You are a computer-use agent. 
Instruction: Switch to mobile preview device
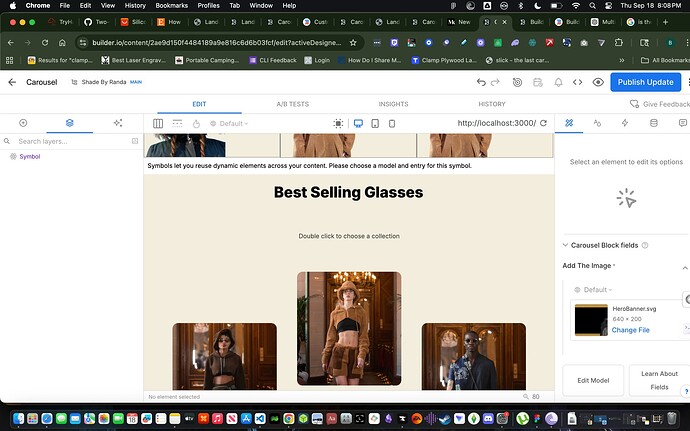[392, 124]
